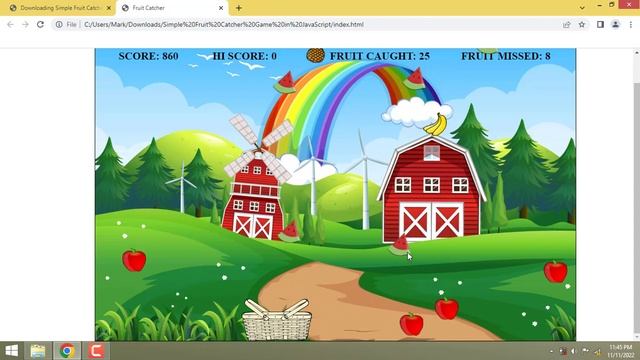640x360 pixels.
Task: Switch to the Downloading Simple Fruit Catcher tab
Action: tap(57, 8)
